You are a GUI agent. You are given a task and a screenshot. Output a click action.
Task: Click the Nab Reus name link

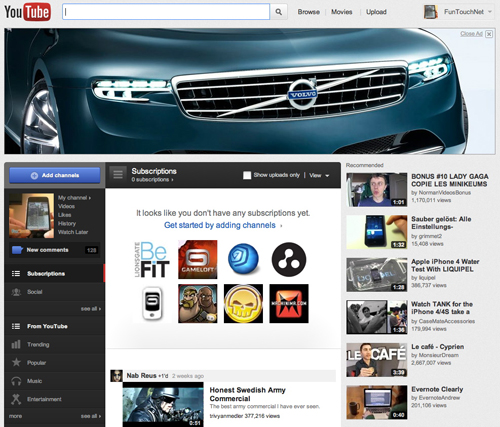coord(141,376)
